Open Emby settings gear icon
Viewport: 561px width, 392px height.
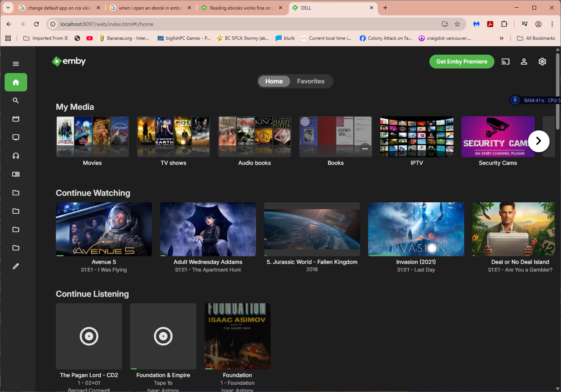pyautogui.click(x=542, y=62)
